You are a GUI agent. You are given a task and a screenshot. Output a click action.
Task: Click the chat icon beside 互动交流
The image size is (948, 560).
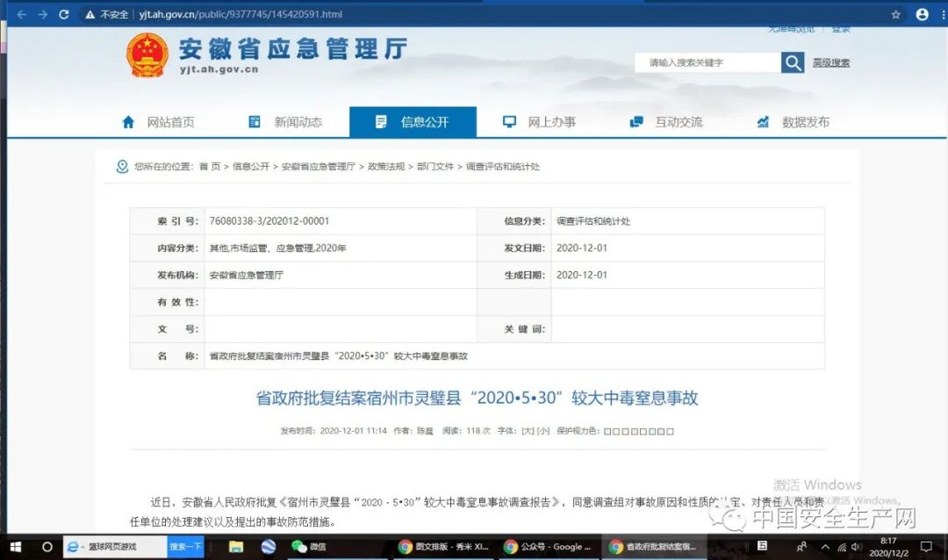pyautogui.click(x=636, y=122)
